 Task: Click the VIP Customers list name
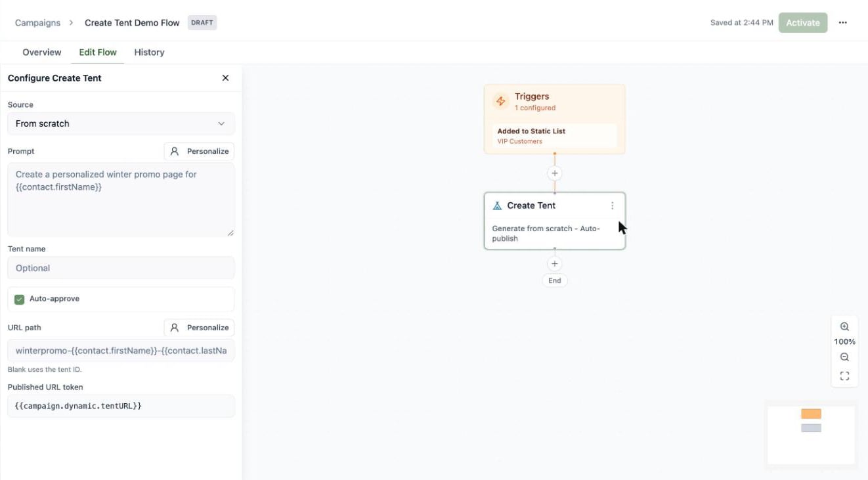click(x=520, y=141)
